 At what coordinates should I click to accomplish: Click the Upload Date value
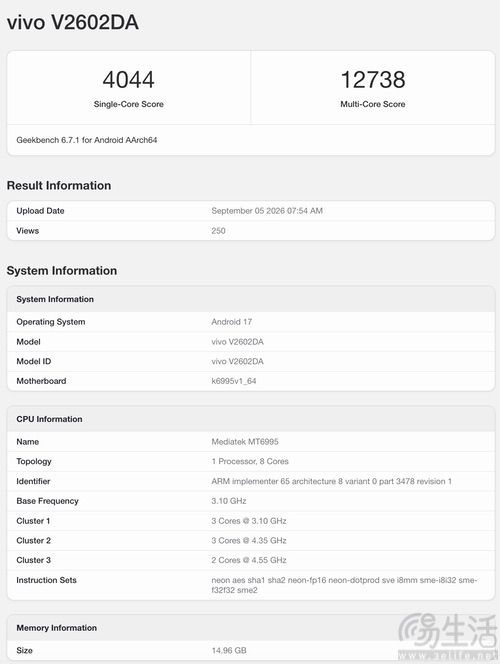[267, 211]
